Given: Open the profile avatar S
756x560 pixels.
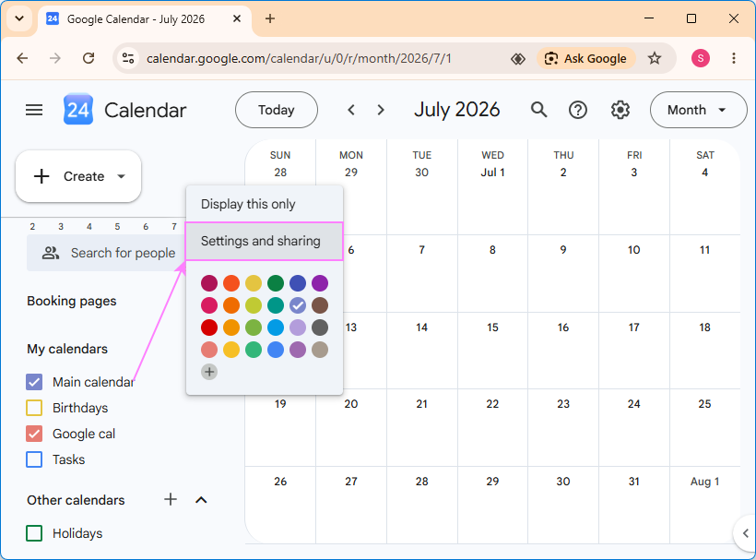Looking at the screenshot, I should point(701,58).
